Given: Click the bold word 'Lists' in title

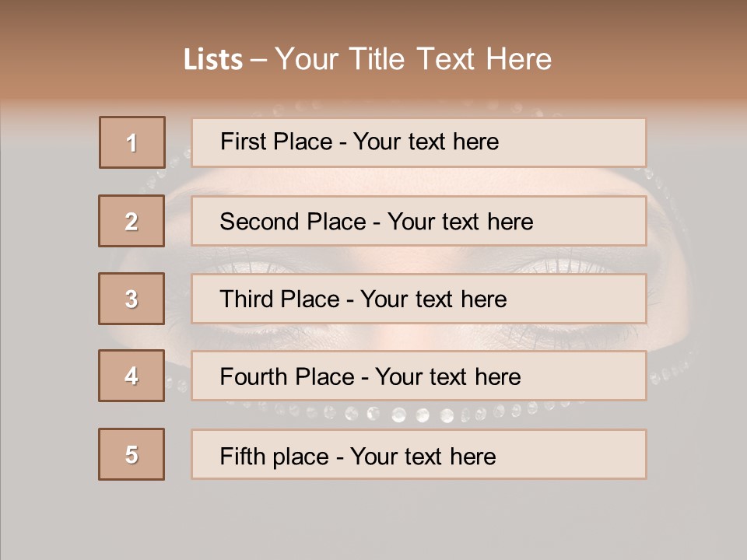Looking at the screenshot, I should point(212,60).
